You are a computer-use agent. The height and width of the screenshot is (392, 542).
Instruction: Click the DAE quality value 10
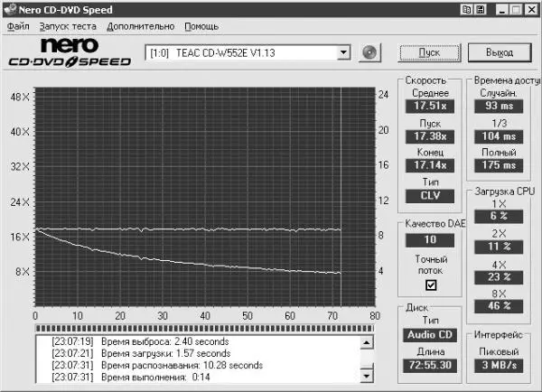tap(430, 240)
